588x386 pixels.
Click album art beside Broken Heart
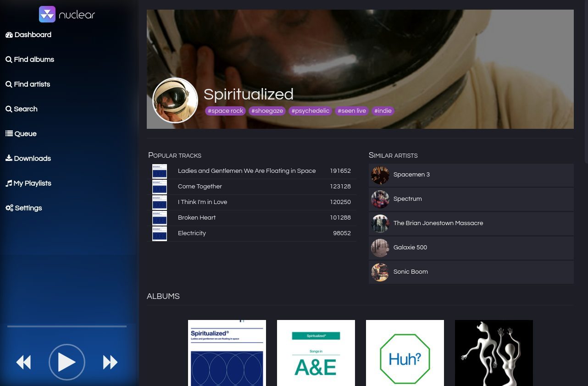click(x=160, y=218)
